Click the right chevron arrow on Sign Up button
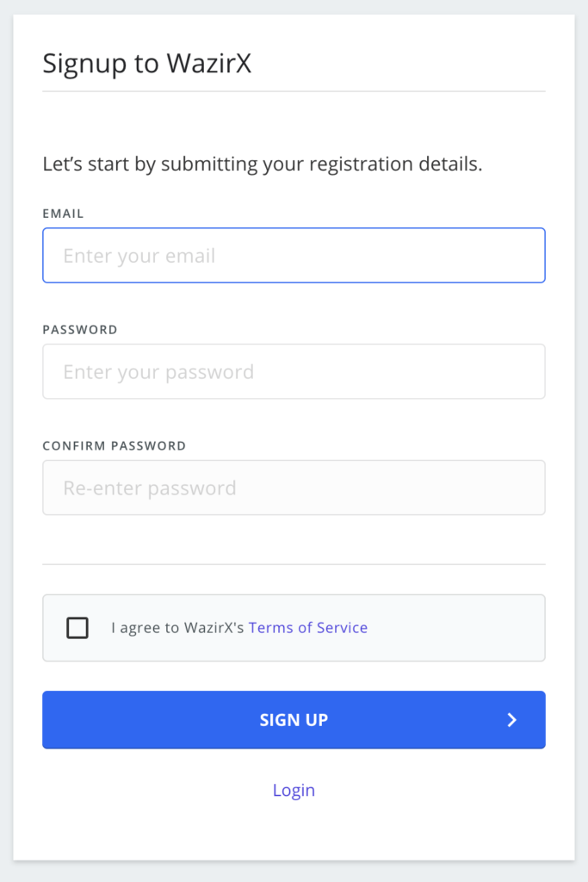 coord(511,720)
